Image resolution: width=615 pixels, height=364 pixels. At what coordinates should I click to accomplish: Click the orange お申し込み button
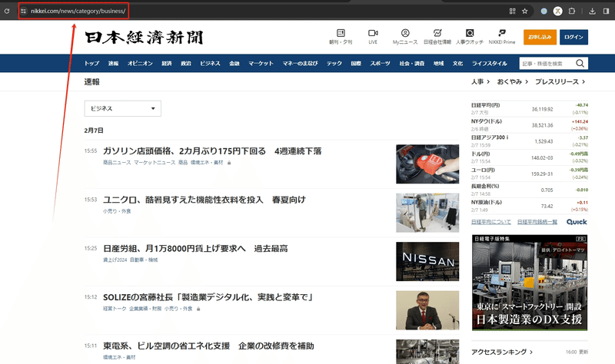pos(540,37)
